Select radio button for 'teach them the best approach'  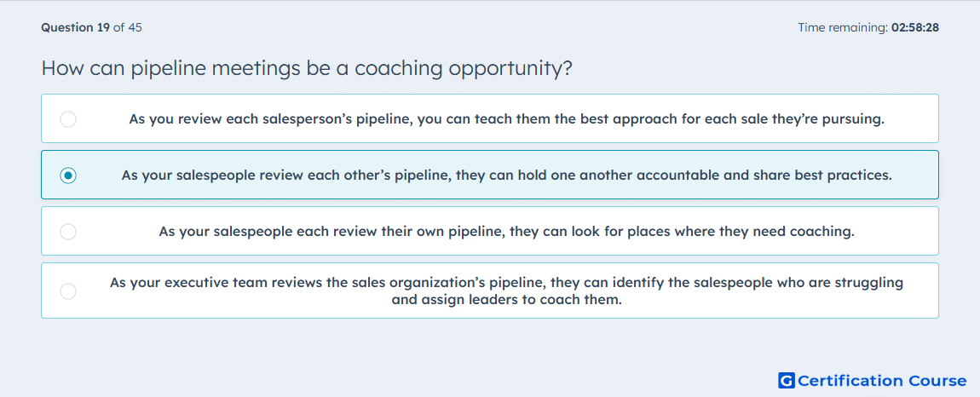point(68,118)
